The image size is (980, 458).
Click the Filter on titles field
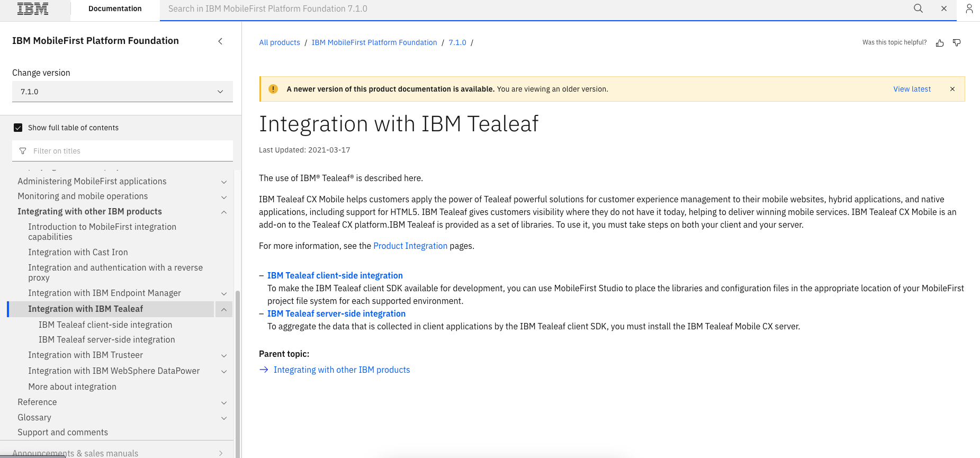pyautogui.click(x=122, y=151)
